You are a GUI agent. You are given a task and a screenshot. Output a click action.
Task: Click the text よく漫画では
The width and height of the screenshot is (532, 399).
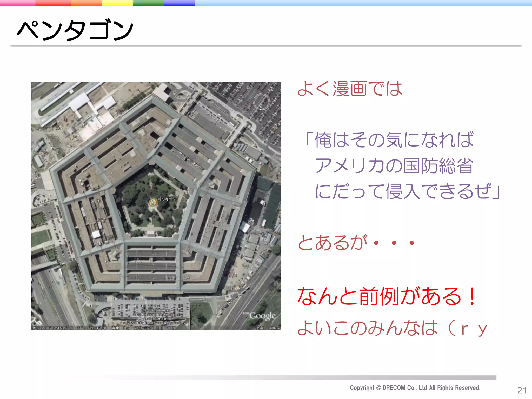[x=350, y=89]
